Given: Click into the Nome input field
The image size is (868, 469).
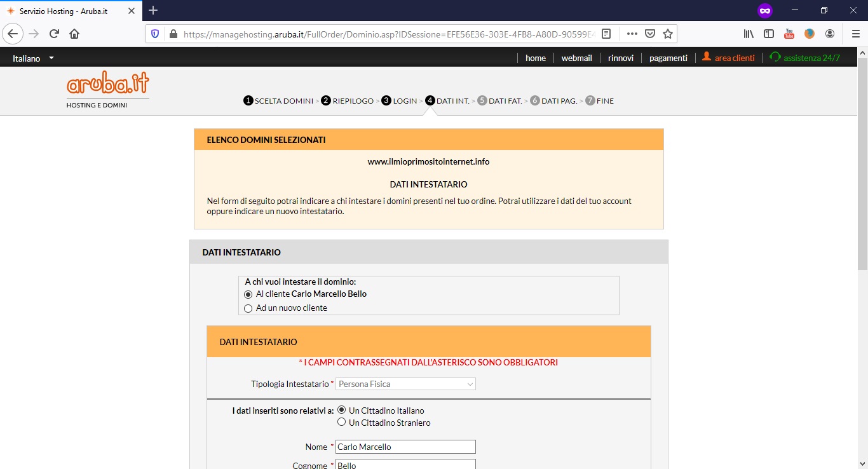Looking at the screenshot, I should [x=405, y=447].
